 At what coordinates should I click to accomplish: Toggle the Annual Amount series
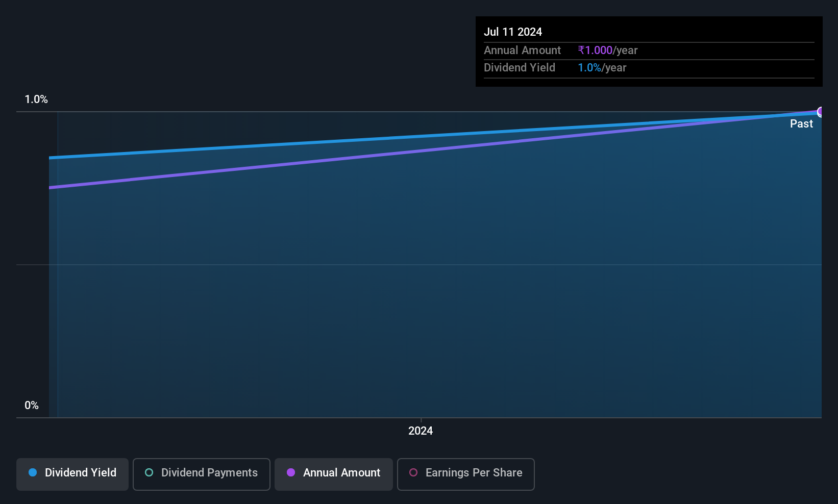(334, 474)
